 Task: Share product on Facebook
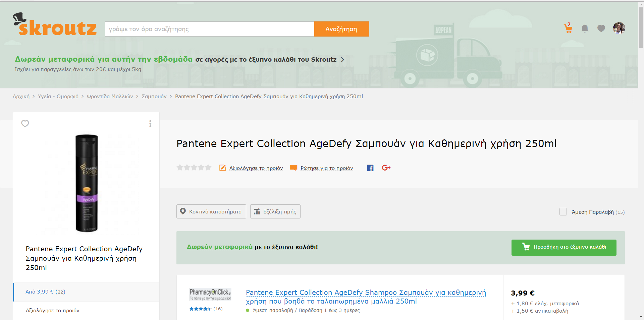[370, 168]
